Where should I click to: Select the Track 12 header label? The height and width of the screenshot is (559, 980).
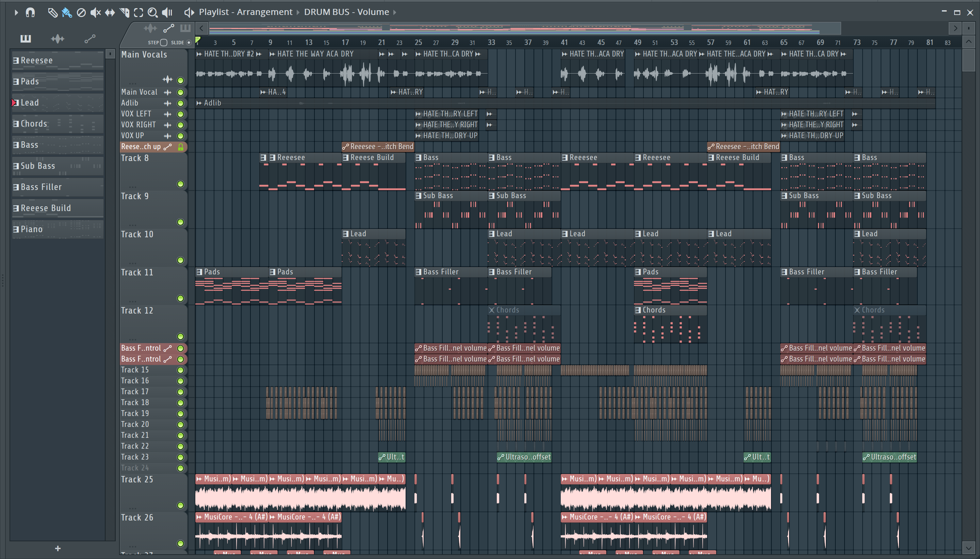point(137,310)
